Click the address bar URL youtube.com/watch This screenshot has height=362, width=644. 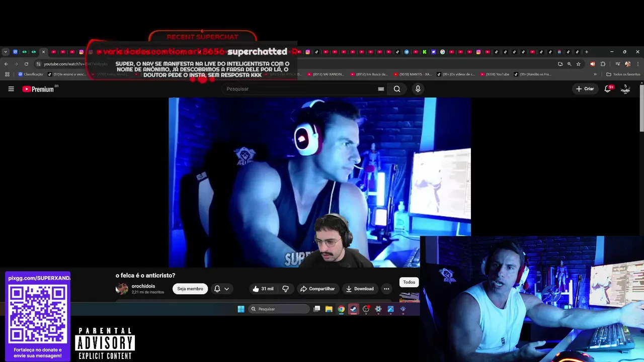pos(75,64)
